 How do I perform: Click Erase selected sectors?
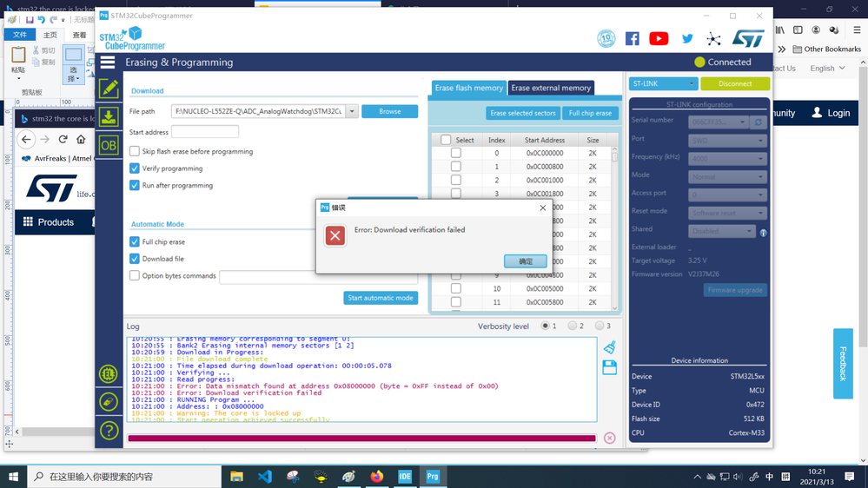[522, 113]
